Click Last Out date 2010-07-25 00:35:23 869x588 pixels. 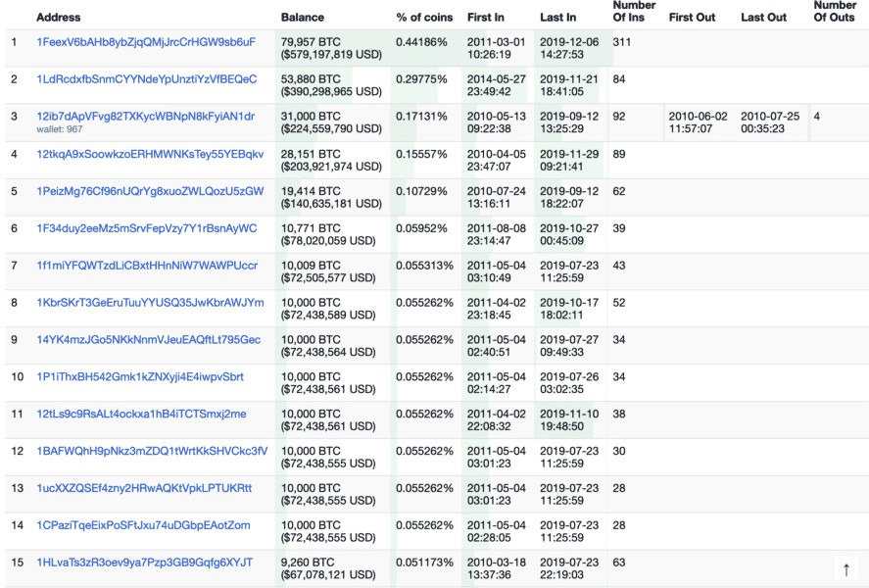(770, 122)
